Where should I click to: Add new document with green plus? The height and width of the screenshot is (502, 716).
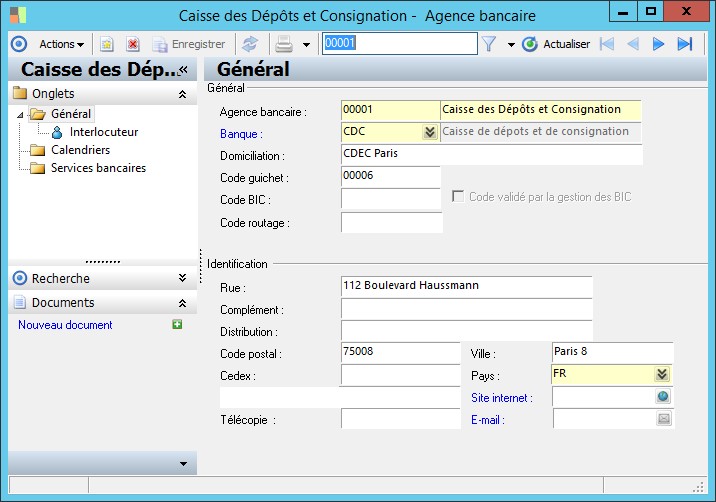(x=177, y=324)
